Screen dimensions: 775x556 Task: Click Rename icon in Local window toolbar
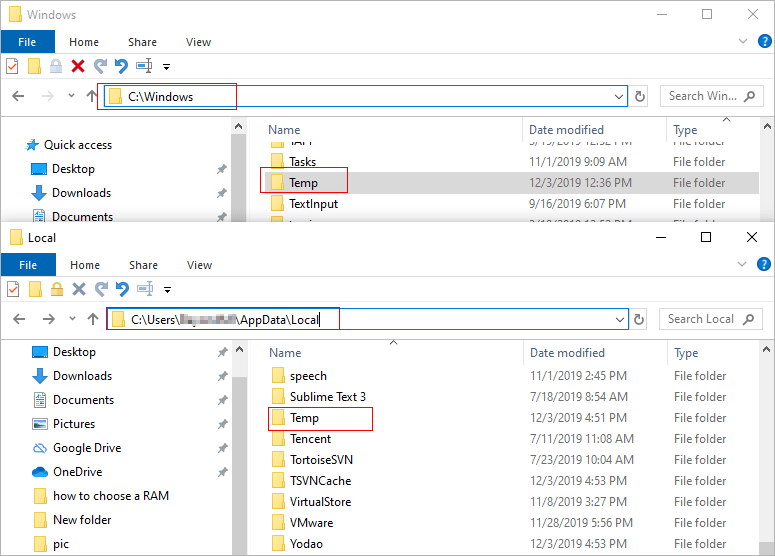pyautogui.click(x=145, y=289)
